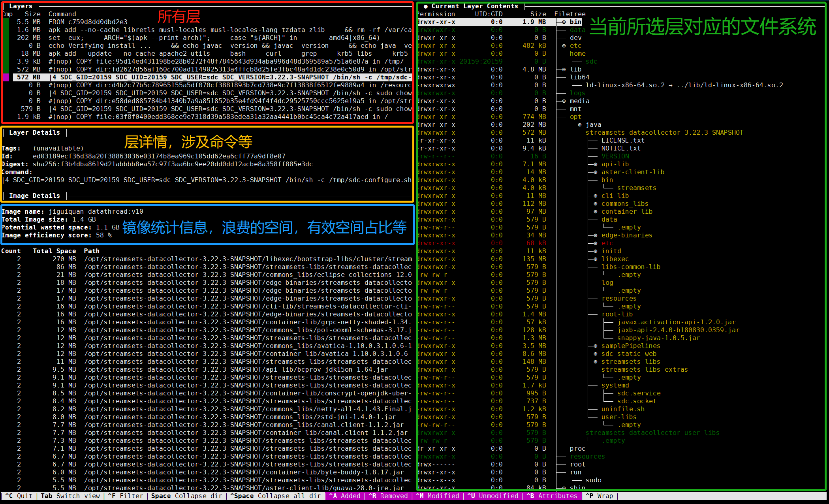This screenshot has height=504, width=829.
Task: Expand the aster-client-lib folder
Action: [x=596, y=172]
